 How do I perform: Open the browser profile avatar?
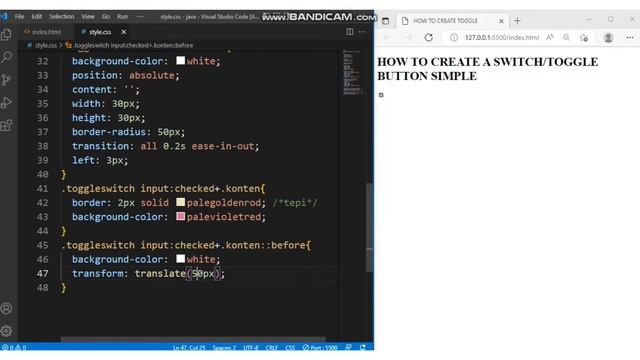click(x=608, y=38)
